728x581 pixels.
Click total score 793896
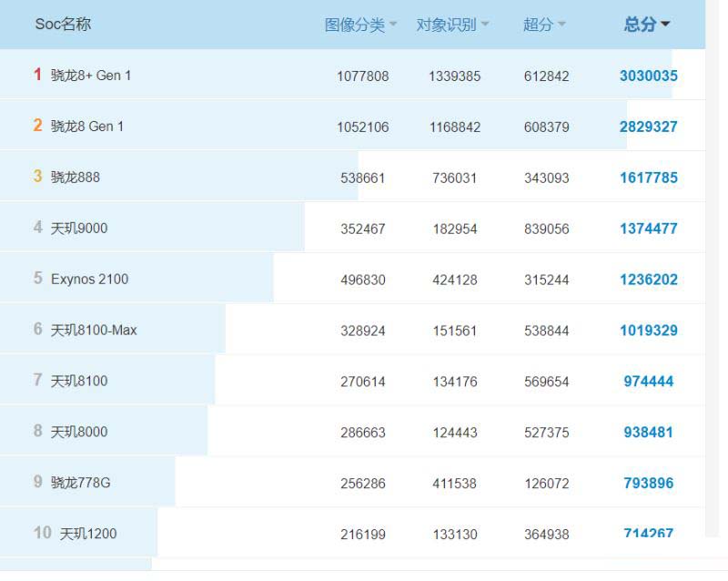tap(649, 483)
